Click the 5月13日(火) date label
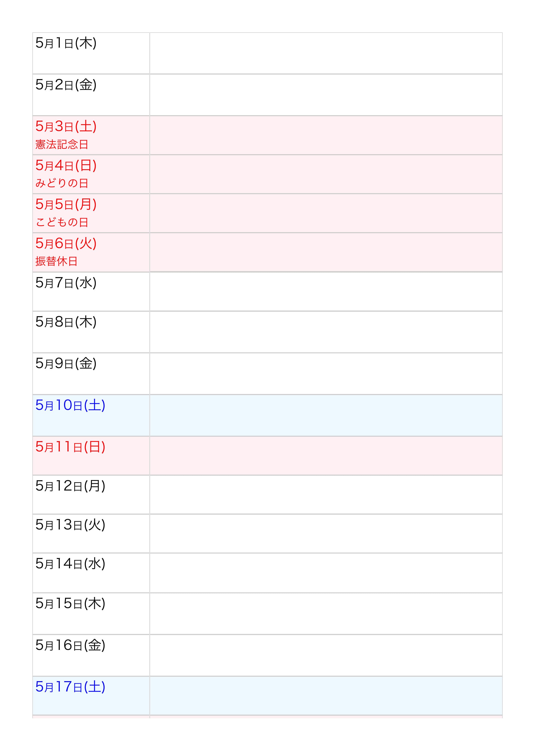The image size is (535, 756). point(70,525)
